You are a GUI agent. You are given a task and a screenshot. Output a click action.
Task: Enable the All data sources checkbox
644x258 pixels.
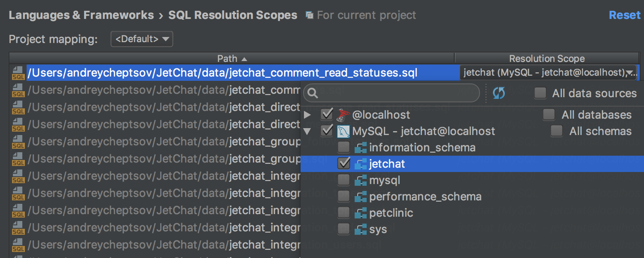(x=540, y=93)
